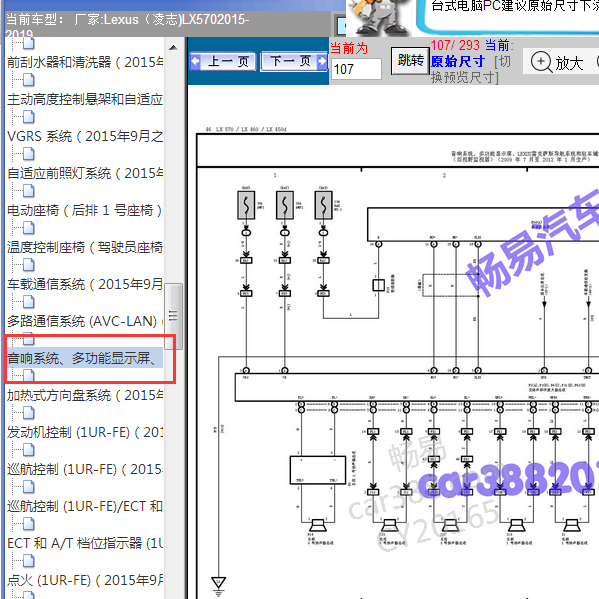Click document icon above ECT 和 A/T
This screenshot has height=599, width=599.
coord(29,525)
